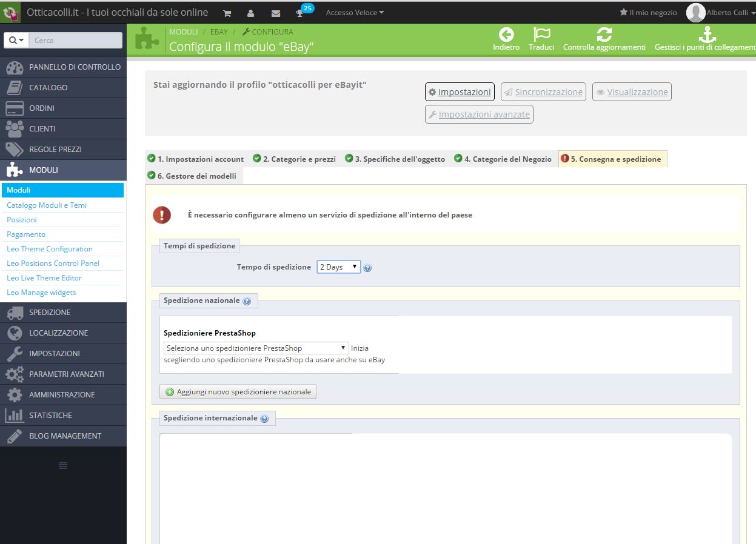Click the puzzle piece module icon in header
Image resolution: width=756 pixels, height=544 pixels.
click(x=147, y=39)
